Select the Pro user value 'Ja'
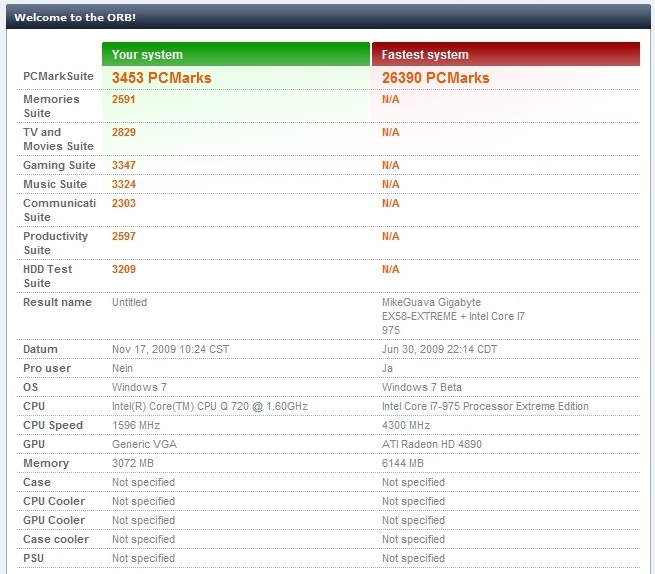Viewport: 655px width, 574px height. click(387, 368)
